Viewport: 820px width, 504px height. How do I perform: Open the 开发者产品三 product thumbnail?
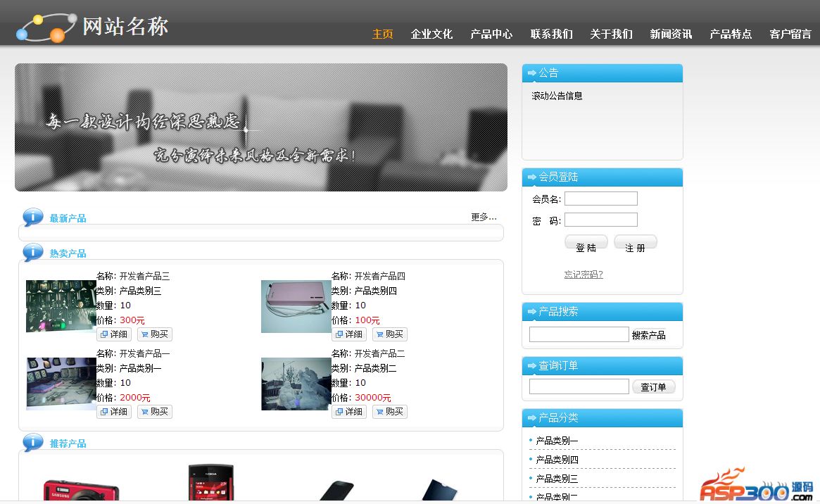61,306
